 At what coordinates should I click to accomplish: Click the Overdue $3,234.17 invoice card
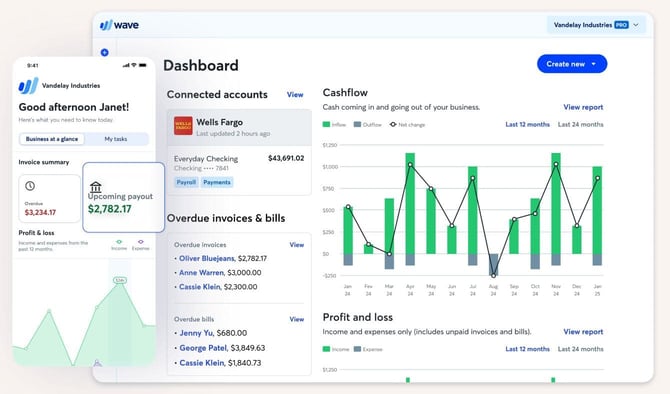[x=50, y=198]
